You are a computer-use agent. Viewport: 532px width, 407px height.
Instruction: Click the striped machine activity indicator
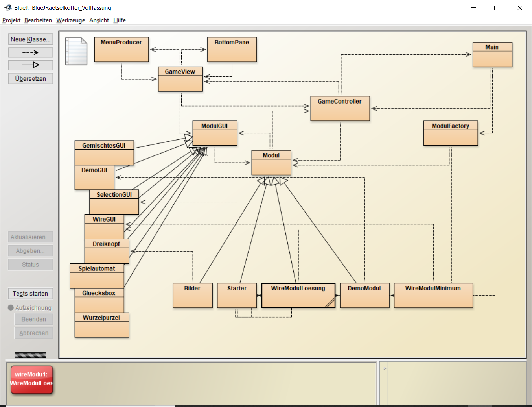[30, 355]
